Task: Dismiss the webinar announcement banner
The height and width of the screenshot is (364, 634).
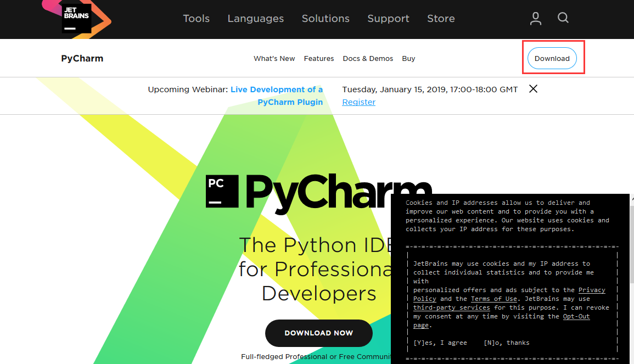Action: coord(532,88)
